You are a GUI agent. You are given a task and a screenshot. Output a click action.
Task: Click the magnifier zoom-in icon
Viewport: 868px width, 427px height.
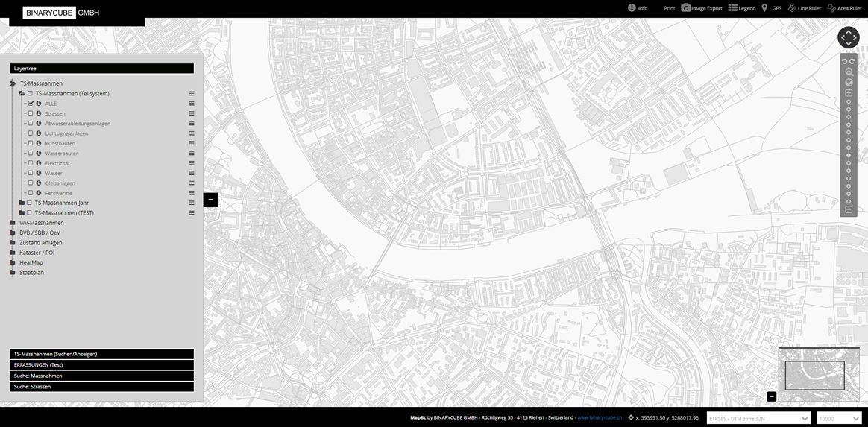(849, 72)
